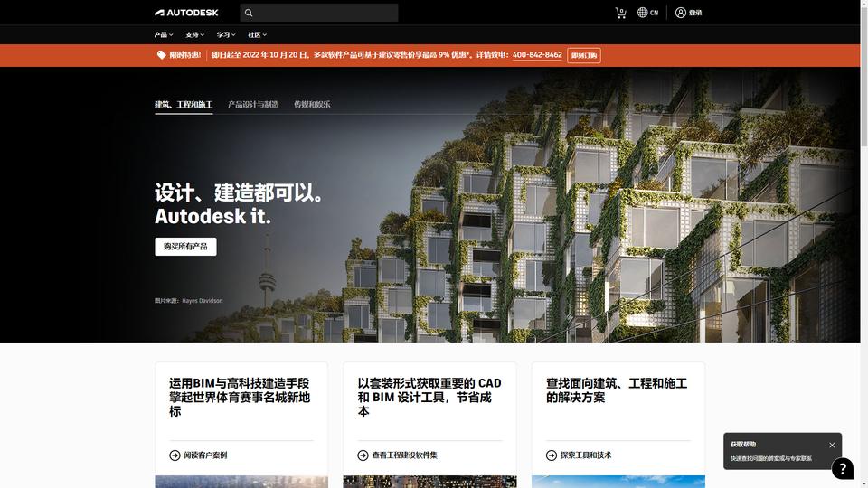
Task: Click the 即刻订购 button in banner
Action: click(x=584, y=55)
